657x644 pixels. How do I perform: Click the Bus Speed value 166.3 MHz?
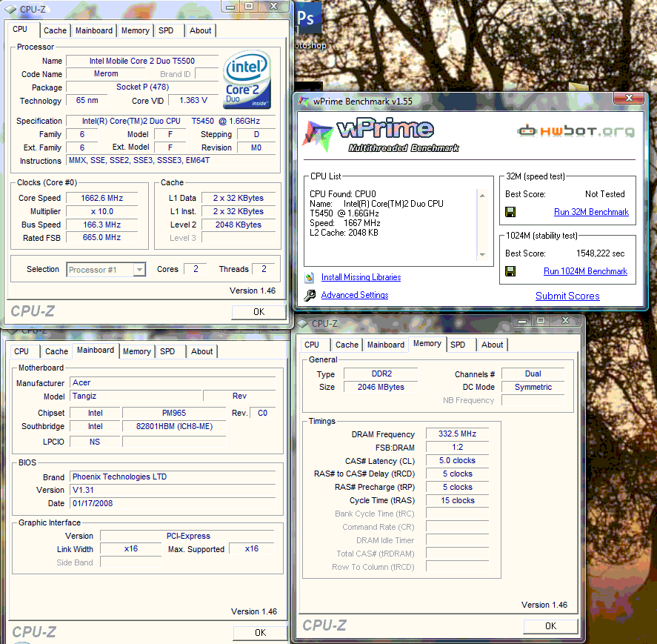101,225
